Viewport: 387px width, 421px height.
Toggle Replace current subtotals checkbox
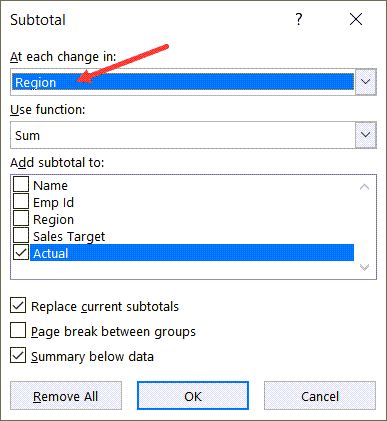(18, 305)
